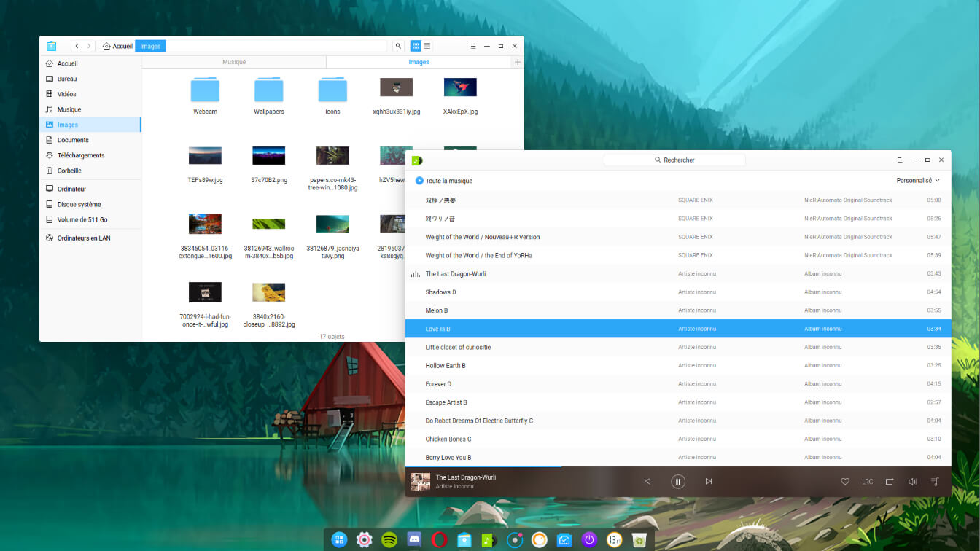Select the icons folder

[x=332, y=95]
